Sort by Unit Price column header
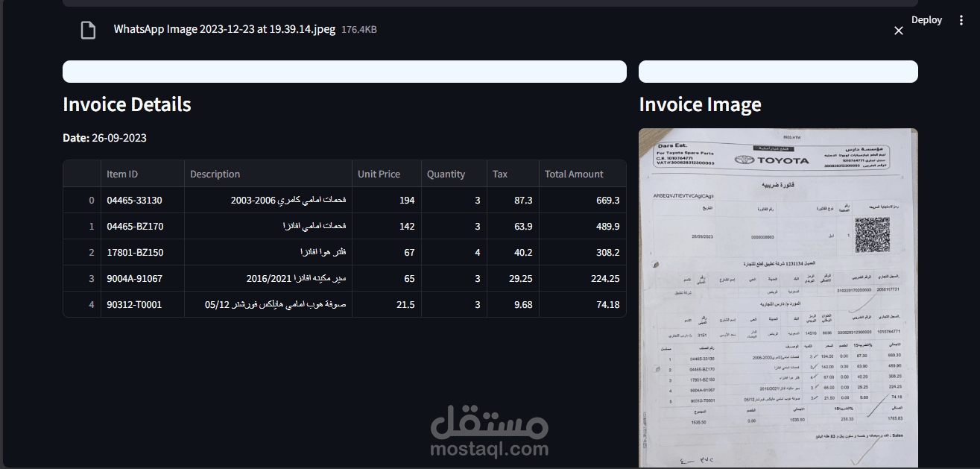 (x=387, y=174)
